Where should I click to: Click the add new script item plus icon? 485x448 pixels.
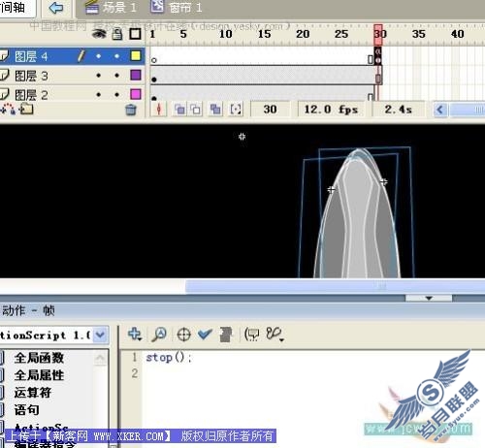135,335
